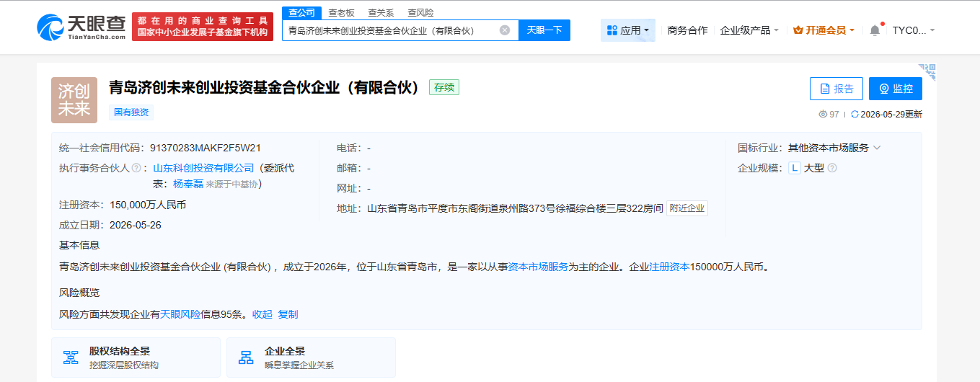Image resolution: width=980 pixels, height=382 pixels.
Task: Open 山东科创投资有限公司 link
Action: pyautogui.click(x=204, y=168)
